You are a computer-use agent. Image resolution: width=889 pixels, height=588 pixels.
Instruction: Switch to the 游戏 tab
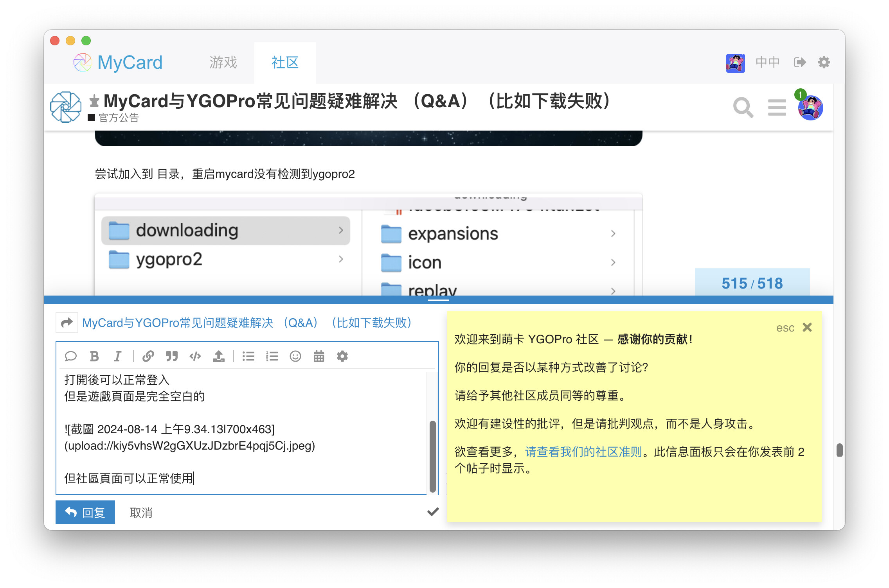(x=223, y=63)
